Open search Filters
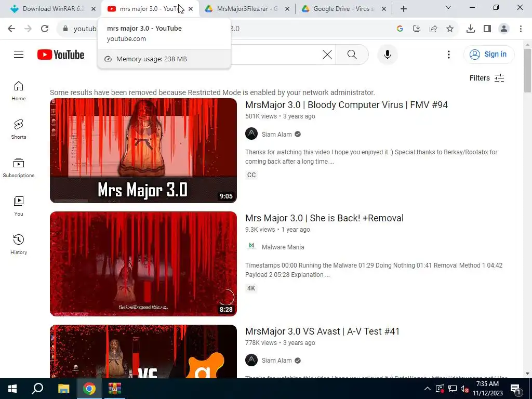 [x=487, y=78]
